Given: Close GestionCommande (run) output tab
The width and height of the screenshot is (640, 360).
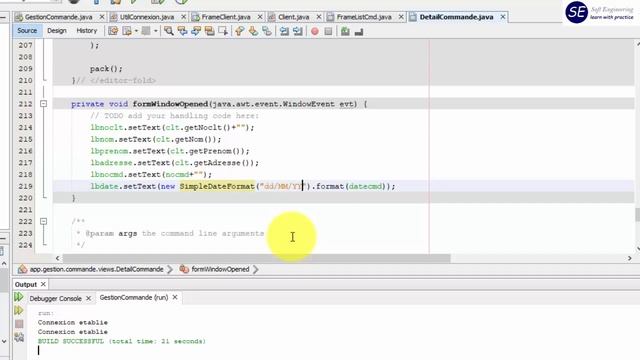Looking at the screenshot, I should [x=175, y=297].
